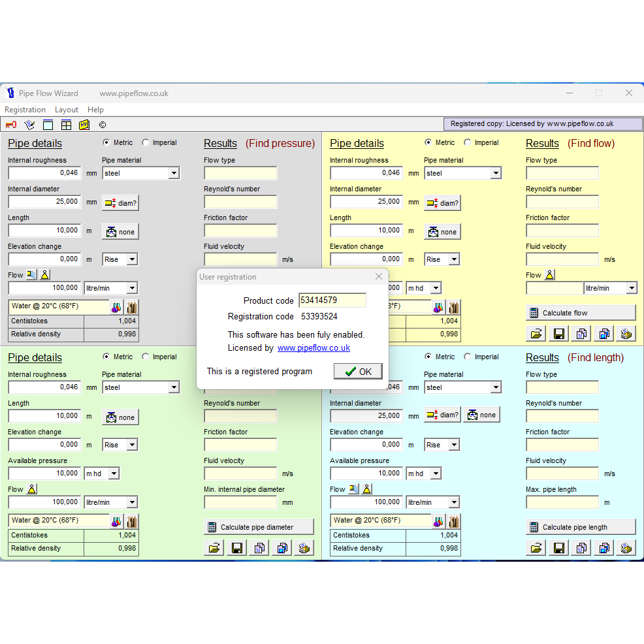
Task: Click the open folder icon in Find length panel
Action: tap(536, 548)
